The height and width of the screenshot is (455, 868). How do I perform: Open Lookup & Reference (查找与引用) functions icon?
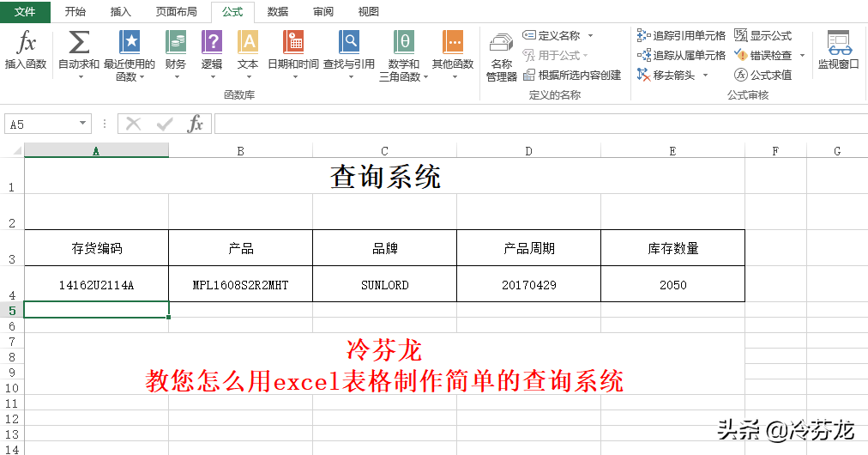[x=349, y=43]
